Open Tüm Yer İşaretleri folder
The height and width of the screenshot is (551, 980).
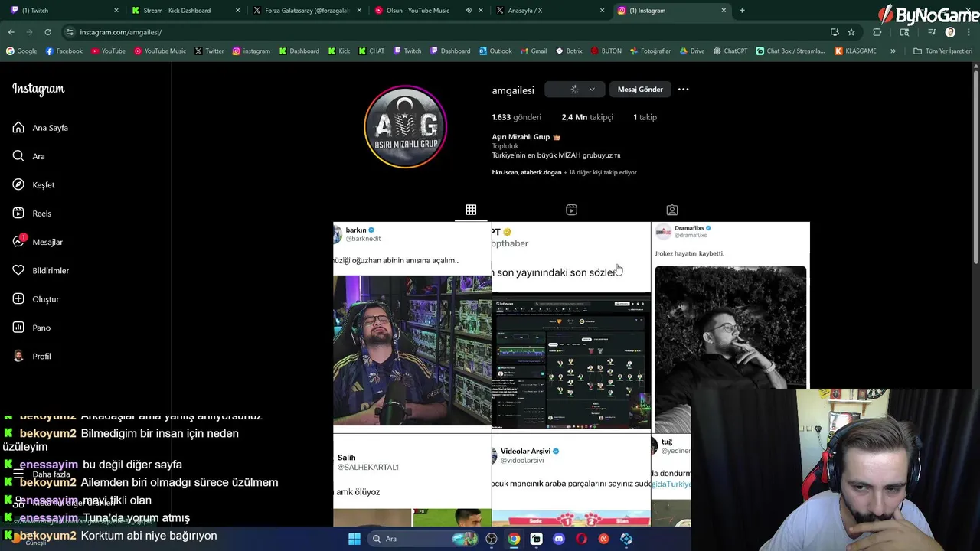point(942,51)
